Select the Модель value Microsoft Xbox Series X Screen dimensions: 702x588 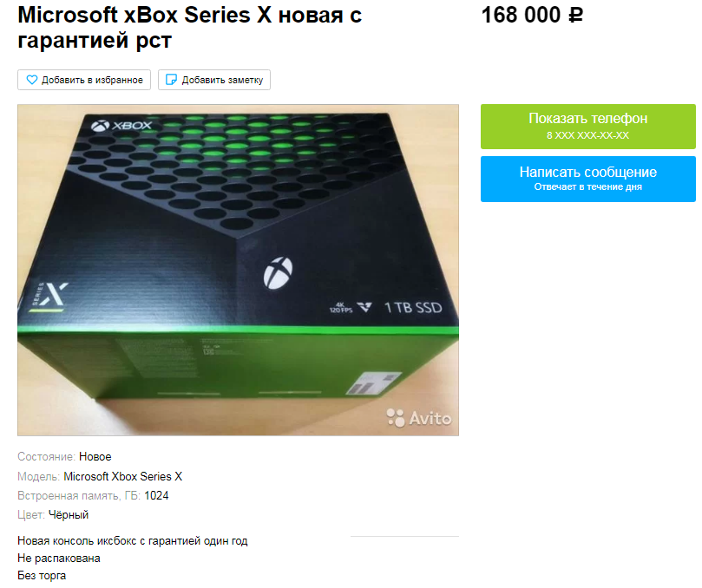pyautogui.click(x=122, y=477)
